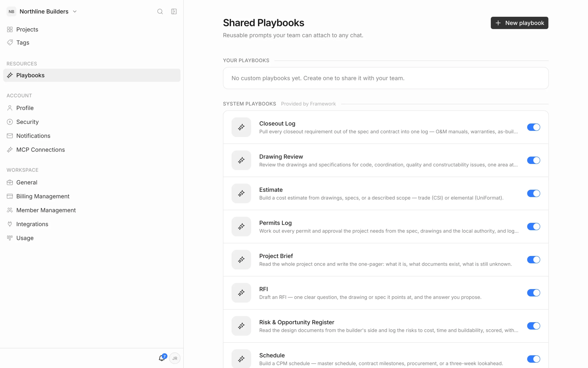Click the Drawing Review sparkle icon
Viewport: 588px width, 368px height.
241,160
